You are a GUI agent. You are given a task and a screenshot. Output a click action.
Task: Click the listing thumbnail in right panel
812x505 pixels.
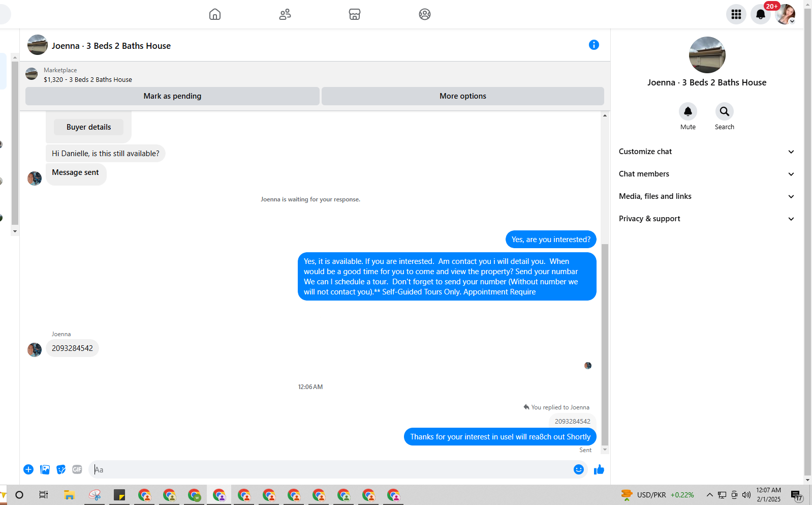tap(707, 55)
